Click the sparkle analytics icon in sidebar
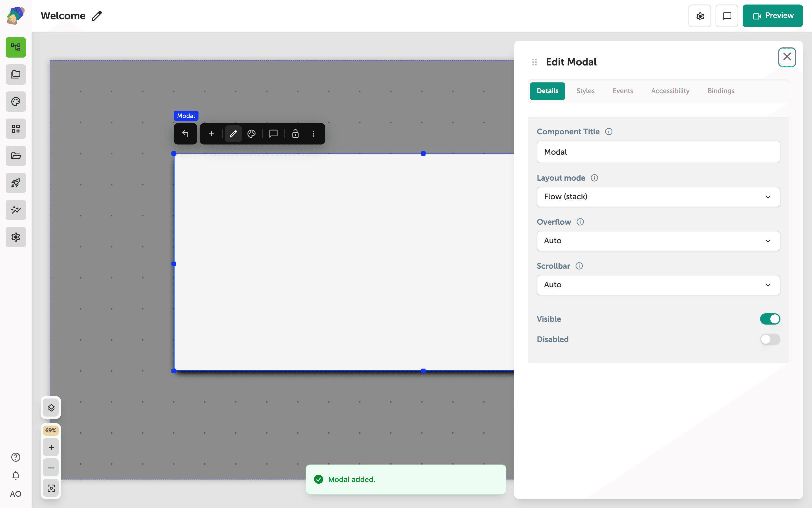 (x=16, y=210)
